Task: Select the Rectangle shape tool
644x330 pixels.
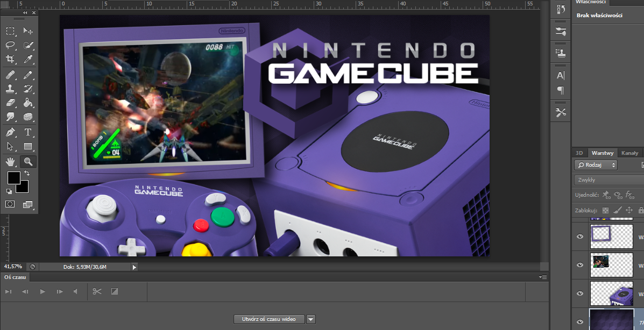Action: click(28, 147)
